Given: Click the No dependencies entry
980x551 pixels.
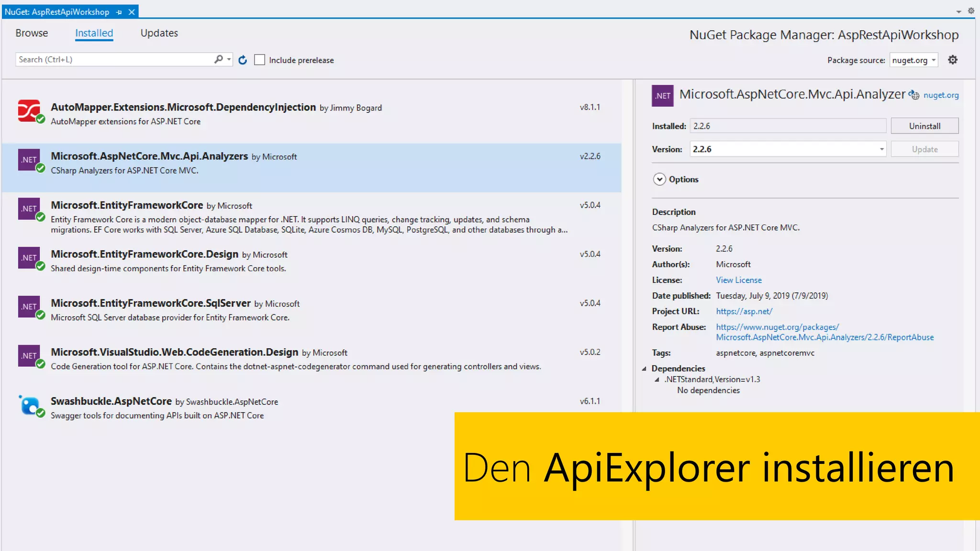Looking at the screenshot, I should coord(708,390).
